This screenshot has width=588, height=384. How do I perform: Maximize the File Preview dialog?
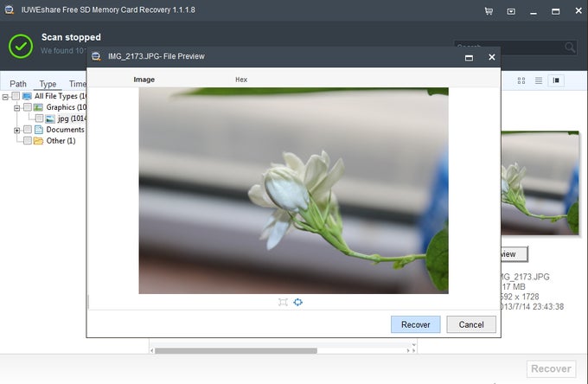469,58
